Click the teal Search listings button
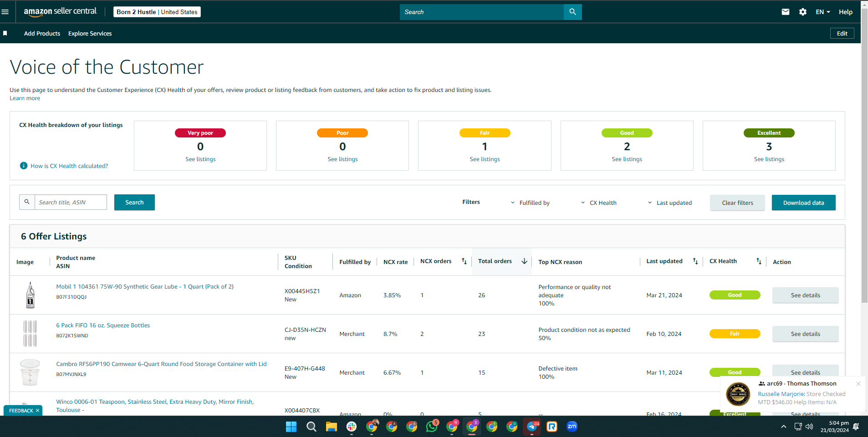Viewport: 868px width, 437px height. (x=134, y=202)
